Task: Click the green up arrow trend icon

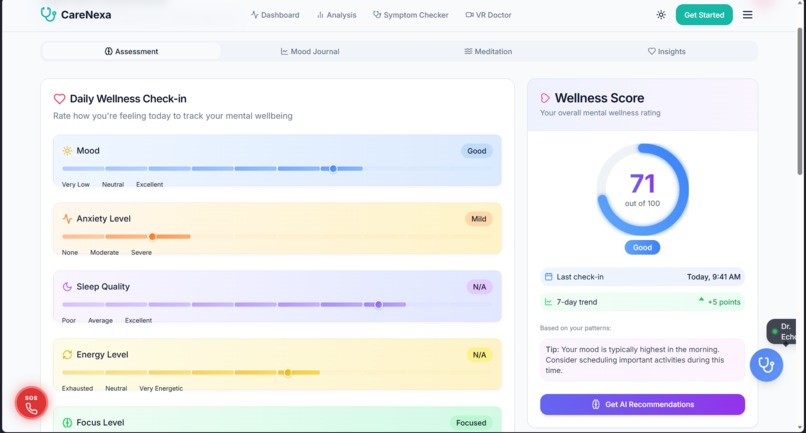Action: (701, 299)
